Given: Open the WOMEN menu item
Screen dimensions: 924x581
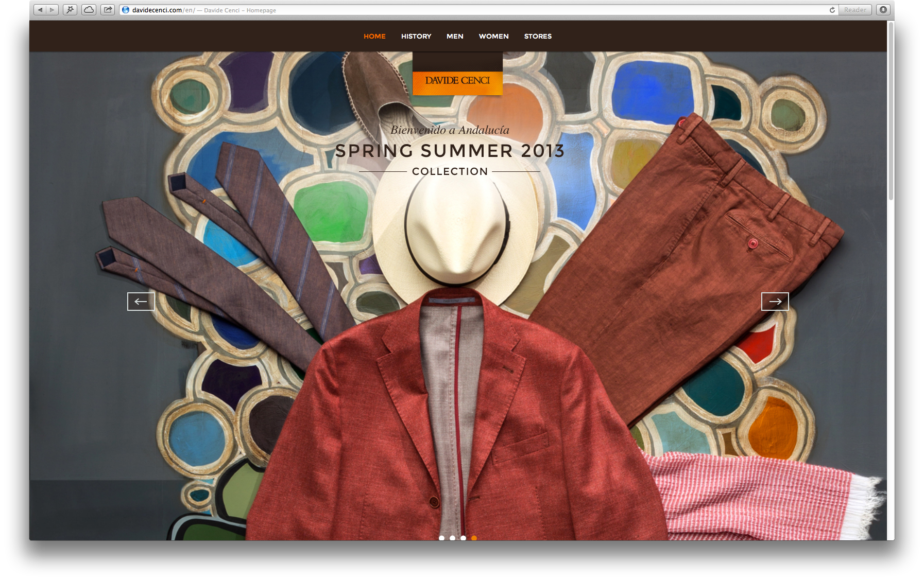Looking at the screenshot, I should (493, 36).
